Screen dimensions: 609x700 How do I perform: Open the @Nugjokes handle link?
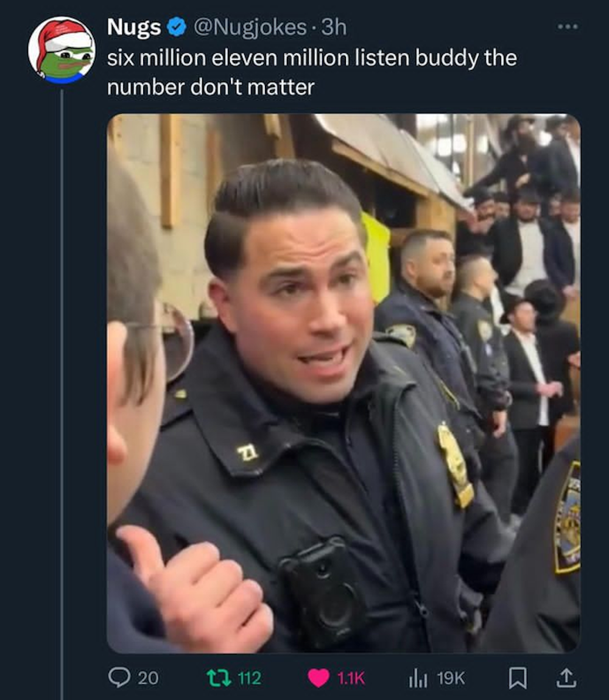(250, 27)
